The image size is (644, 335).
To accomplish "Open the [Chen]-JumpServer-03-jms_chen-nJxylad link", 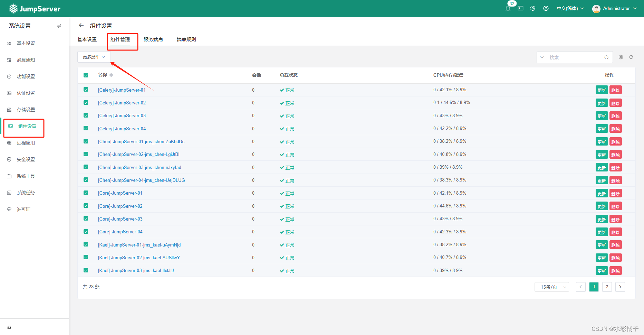I will 140,167.
